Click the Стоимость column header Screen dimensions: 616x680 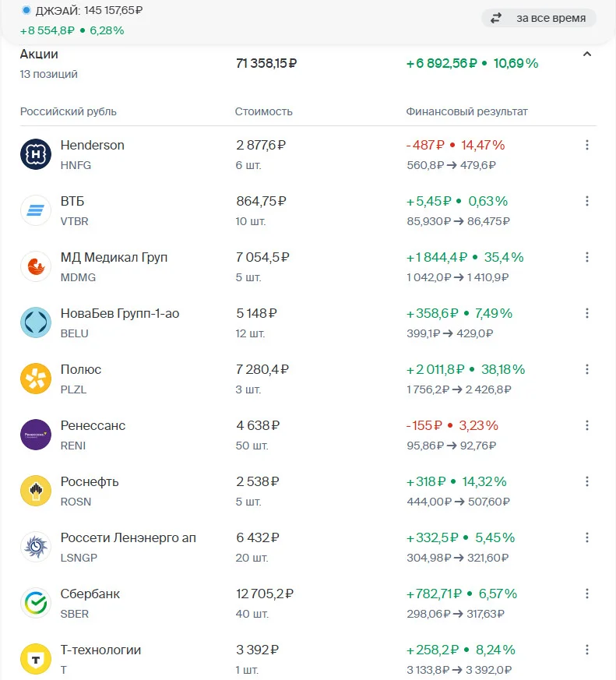(x=263, y=111)
